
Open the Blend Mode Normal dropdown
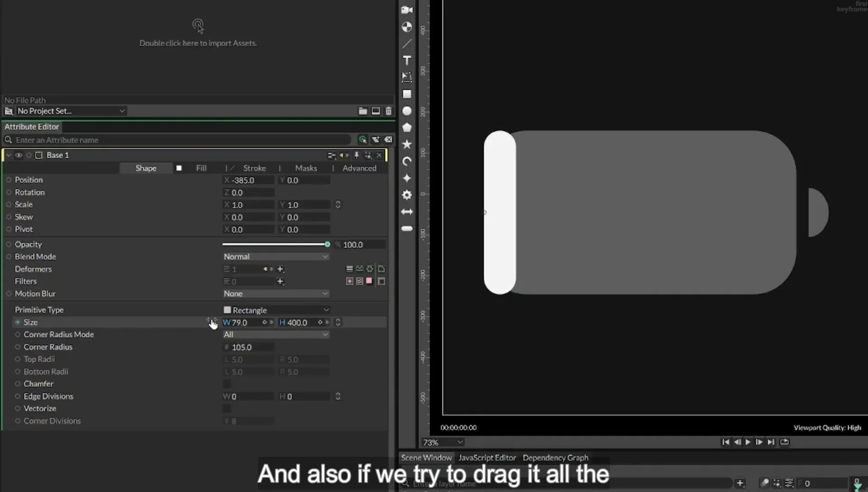pos(276,257)
